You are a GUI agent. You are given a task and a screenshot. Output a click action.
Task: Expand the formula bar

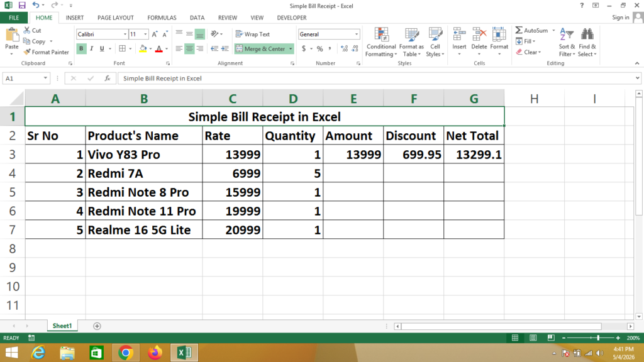637,78
